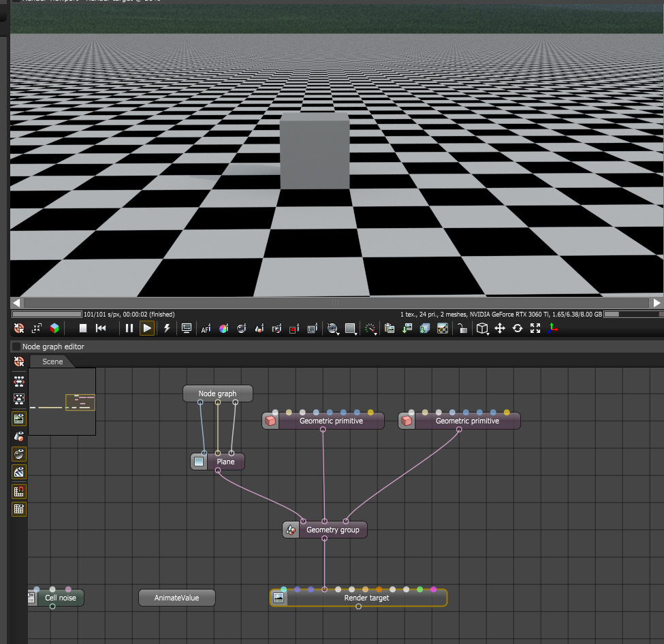
Task: Open the checkered sub-sampling mode dropdown
Action: (x=351, y=329)
